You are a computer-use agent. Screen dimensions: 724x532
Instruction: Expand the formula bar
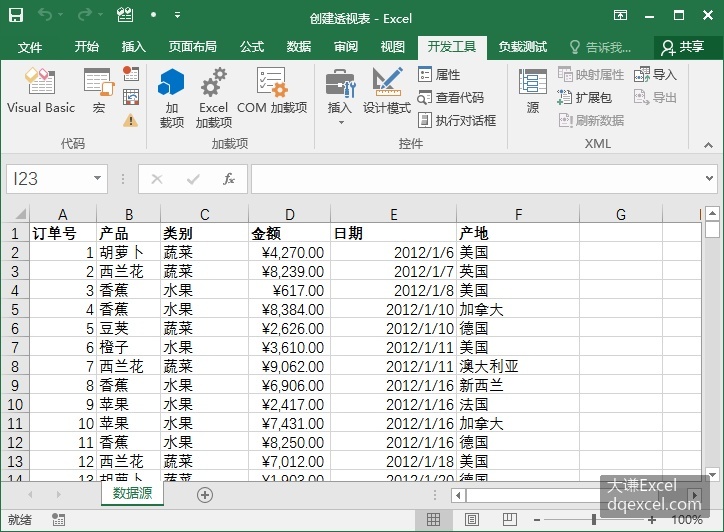pos(709,178)
